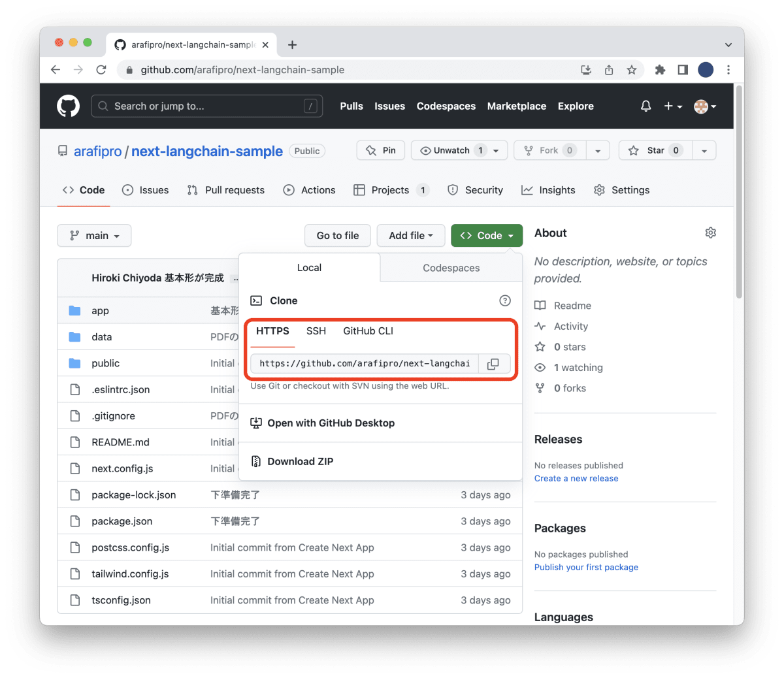Reload the page in the browser
This screenshot has width=784, height=678.
(101, 70)
